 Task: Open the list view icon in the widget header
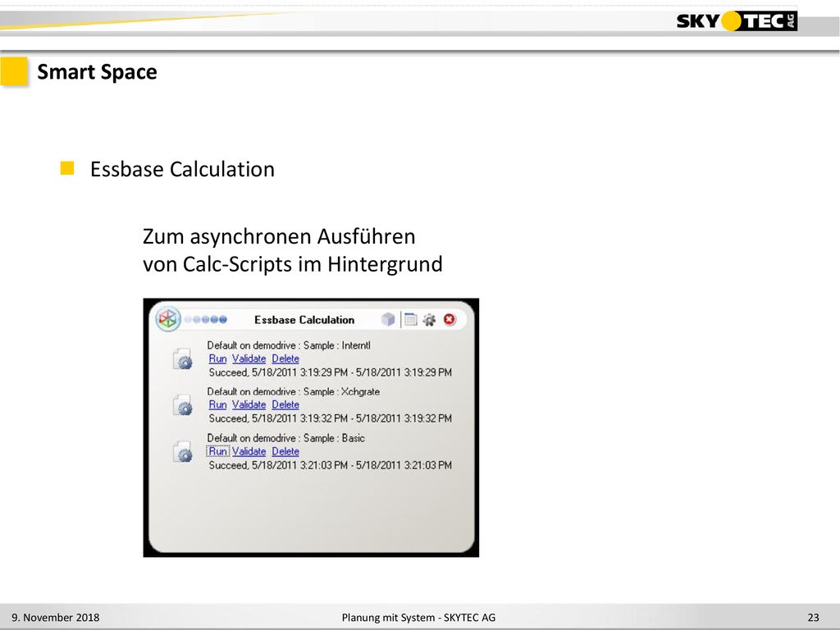point(410,319)
